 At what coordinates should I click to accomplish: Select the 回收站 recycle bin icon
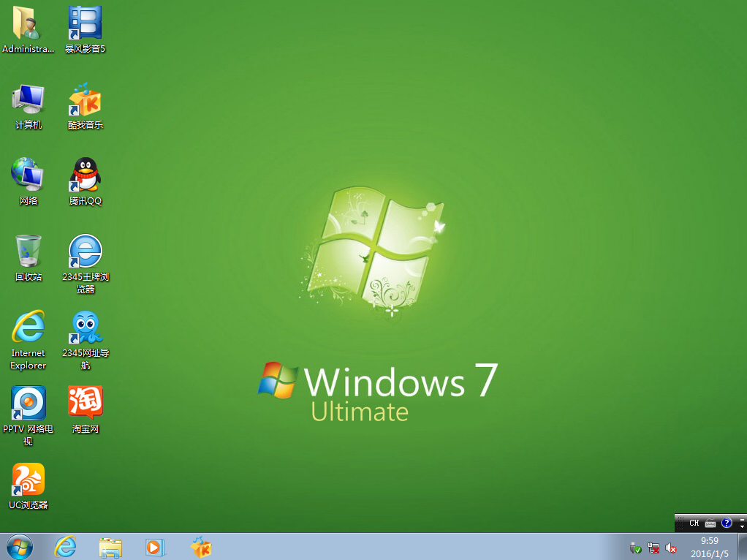pyautogui.click(x=28, y=251)
